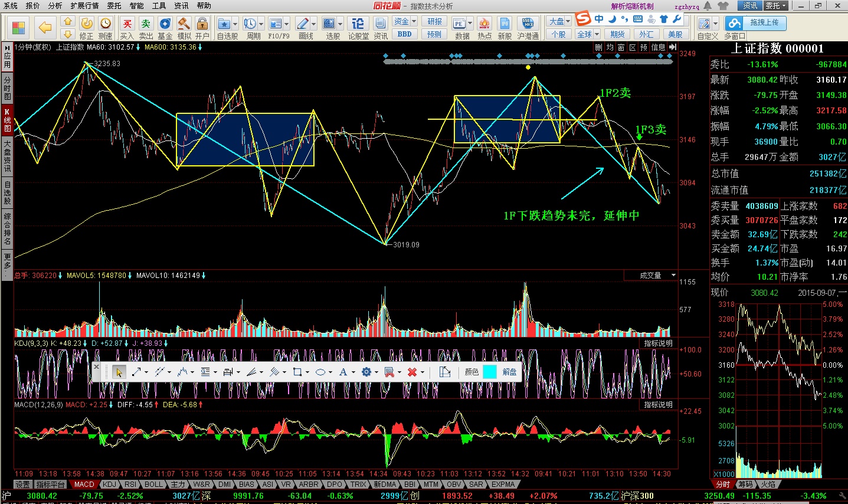Click the notification bell icon in title bar
Viewport: 848px width, 504px height.
click(707, 6)
